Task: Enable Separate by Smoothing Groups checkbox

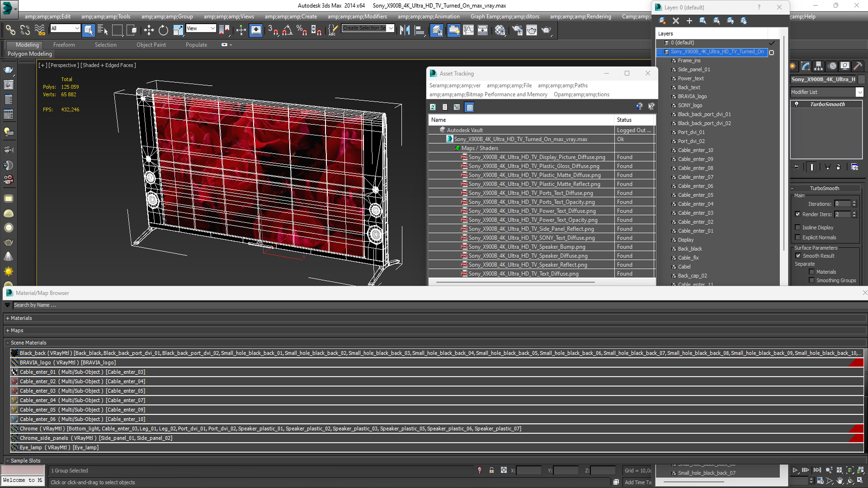Action: coord(811,280)
